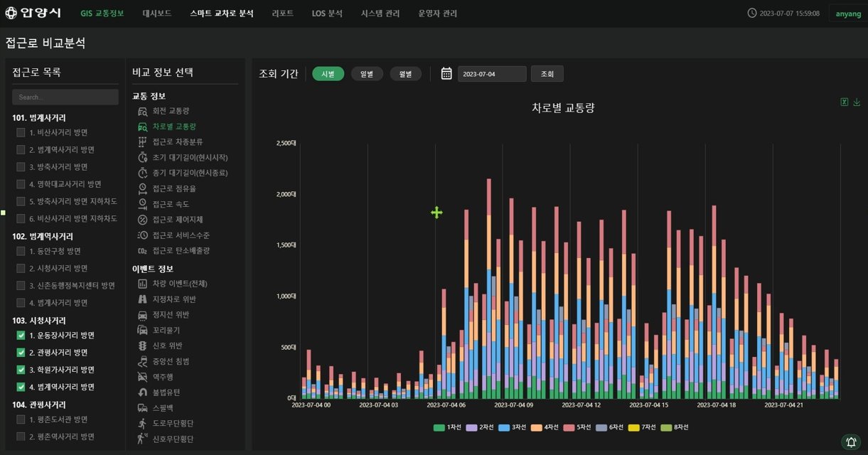
Task: Open the anyang user account dropdown
Action: click(x=847, y=14)
